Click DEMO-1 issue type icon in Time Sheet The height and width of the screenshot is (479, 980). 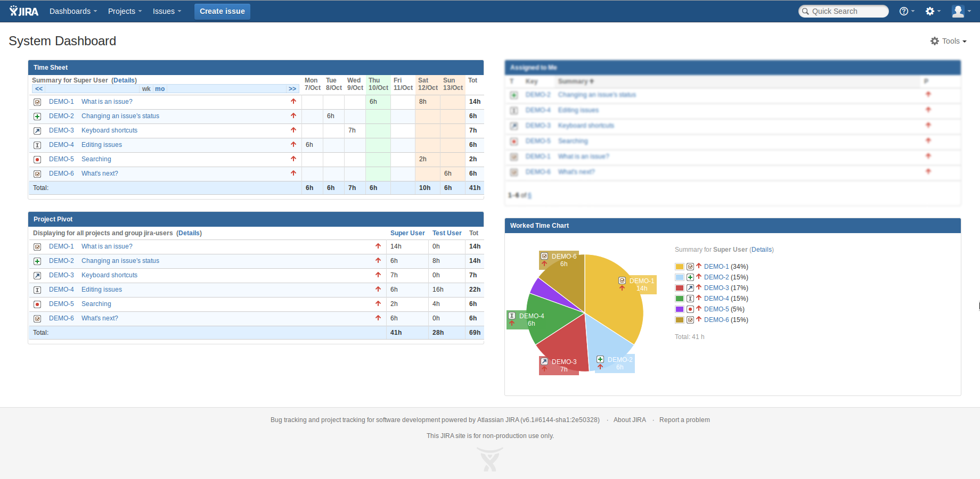click(37, 102)
